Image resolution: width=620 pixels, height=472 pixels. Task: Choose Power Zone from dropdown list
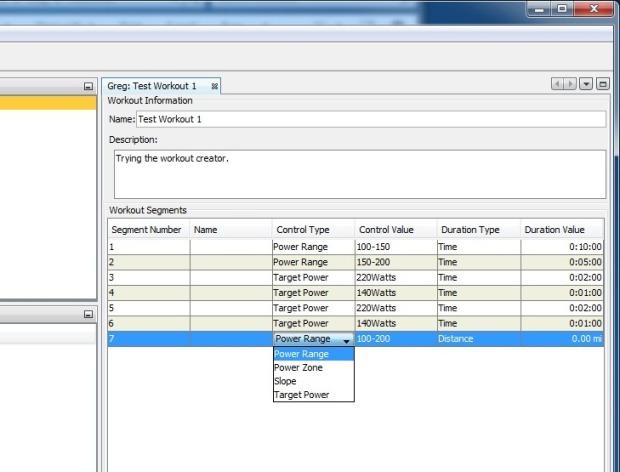tap(298, 368)
